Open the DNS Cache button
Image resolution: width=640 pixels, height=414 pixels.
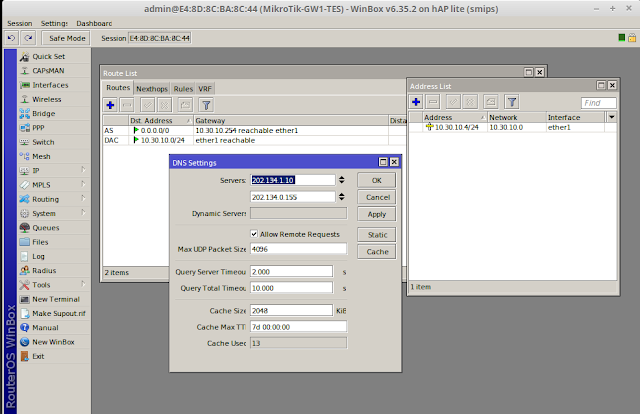point(376,252)
